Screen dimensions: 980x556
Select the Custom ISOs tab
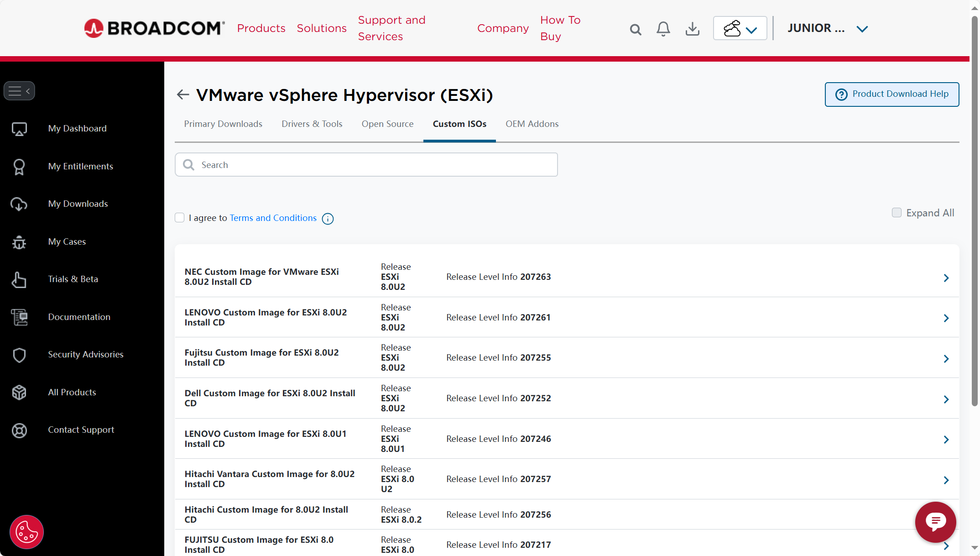click(460, 124)
